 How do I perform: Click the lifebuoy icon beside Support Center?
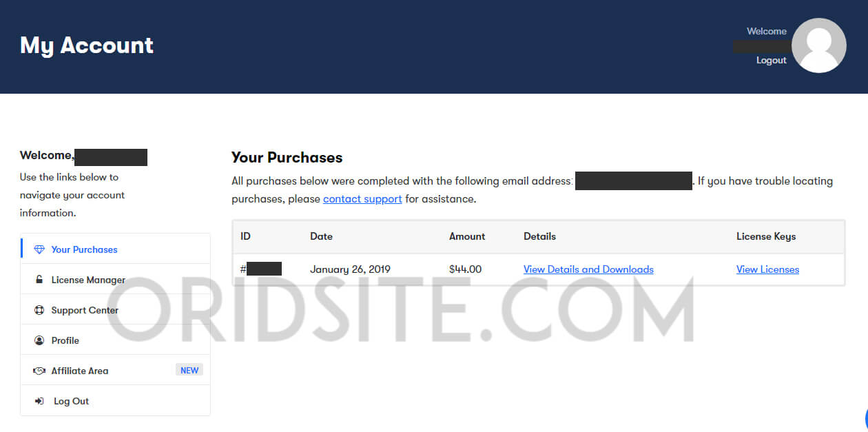point(39,310)
